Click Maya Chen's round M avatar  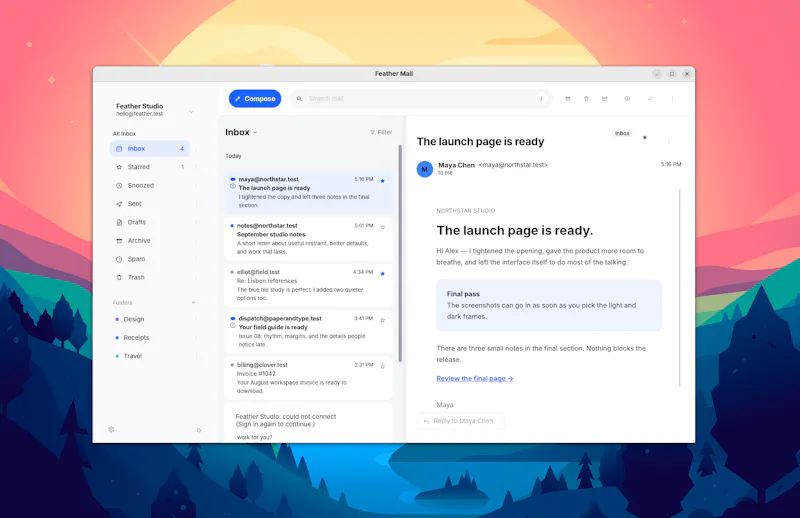424,169
